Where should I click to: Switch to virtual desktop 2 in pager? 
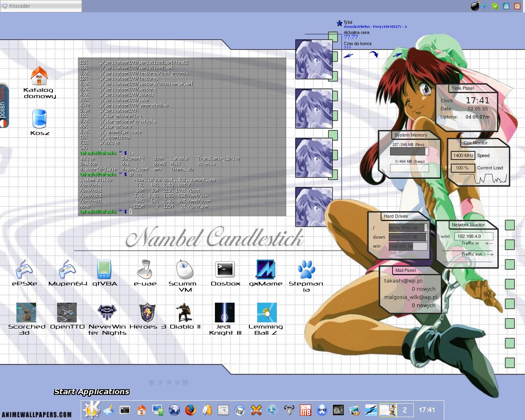coord(405,410)
